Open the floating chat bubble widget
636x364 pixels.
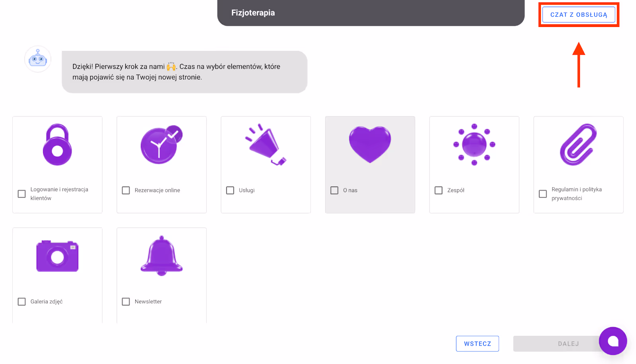pyautogui.click(x=613, y=341)
